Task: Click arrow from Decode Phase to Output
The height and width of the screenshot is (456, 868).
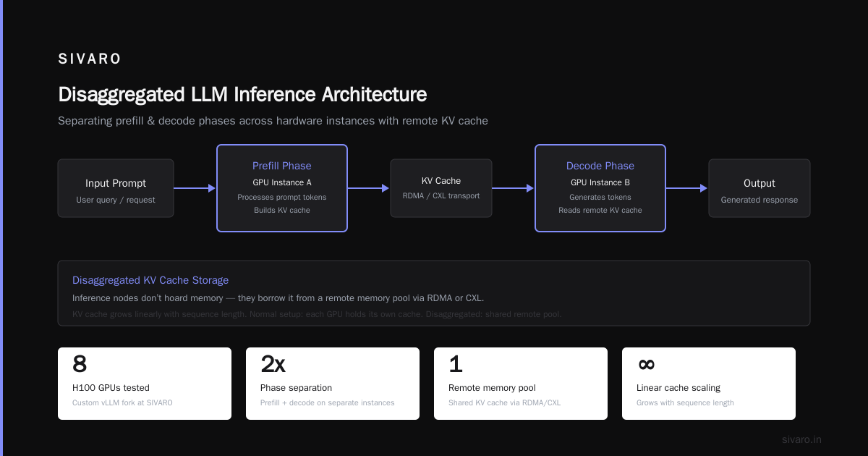Action: 687,188
